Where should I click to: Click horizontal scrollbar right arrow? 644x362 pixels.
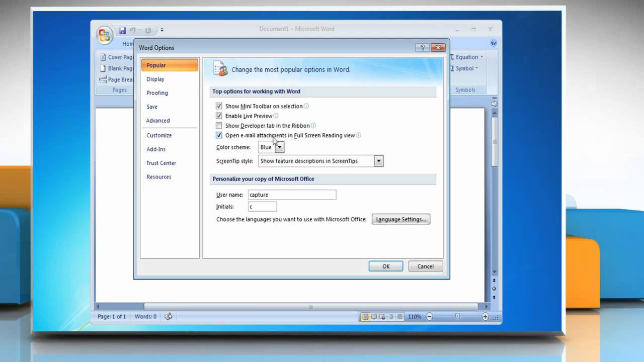tap(487, 307)
